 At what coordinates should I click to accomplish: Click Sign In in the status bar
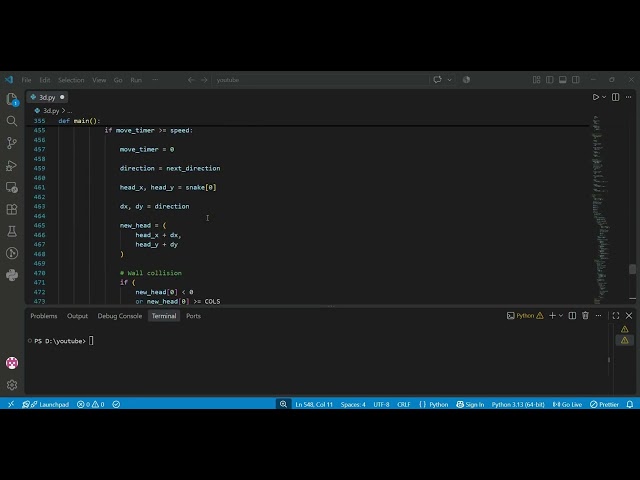click(470, 404)
